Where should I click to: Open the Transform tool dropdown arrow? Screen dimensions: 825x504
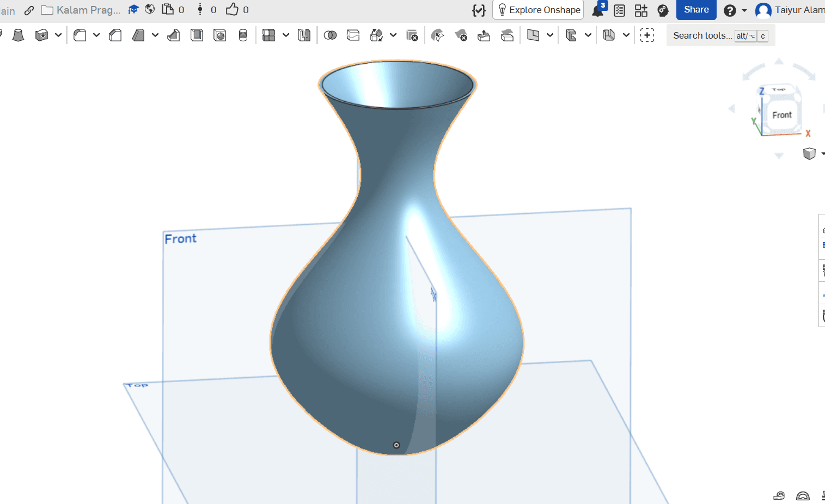(x=393, y=35)
